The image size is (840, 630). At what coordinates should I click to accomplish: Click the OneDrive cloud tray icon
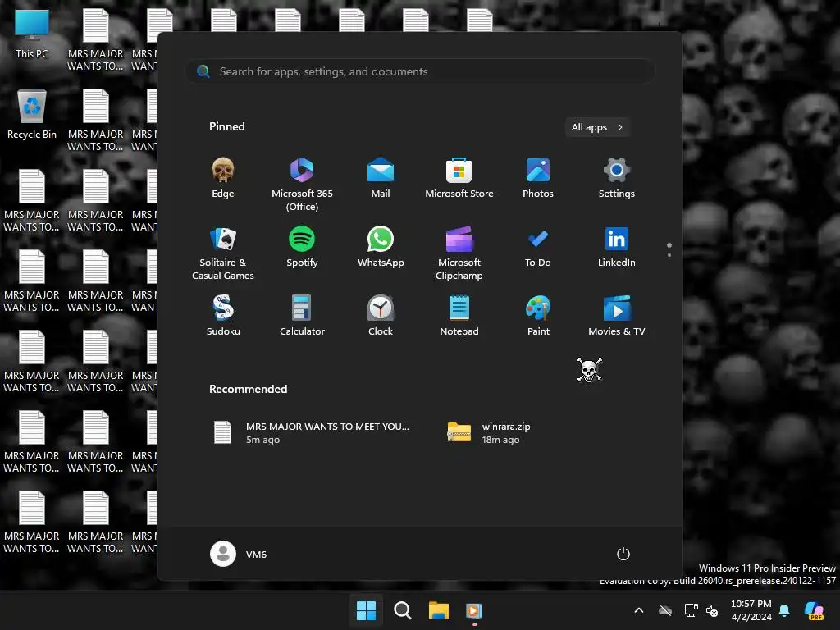pyautogui.click(x=665, y=610)
